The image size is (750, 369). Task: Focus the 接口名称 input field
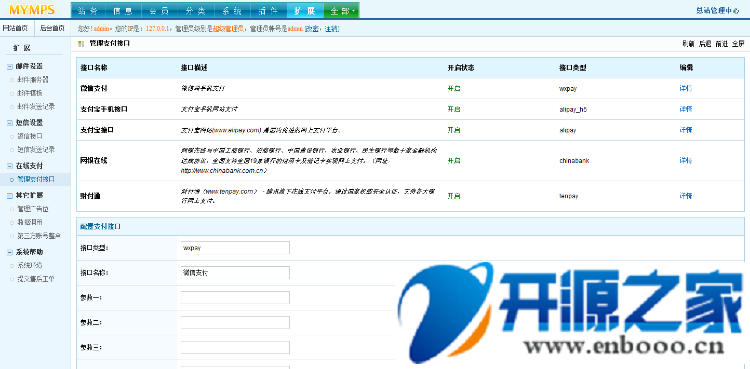pyautogui.click(x=235, y=273)
